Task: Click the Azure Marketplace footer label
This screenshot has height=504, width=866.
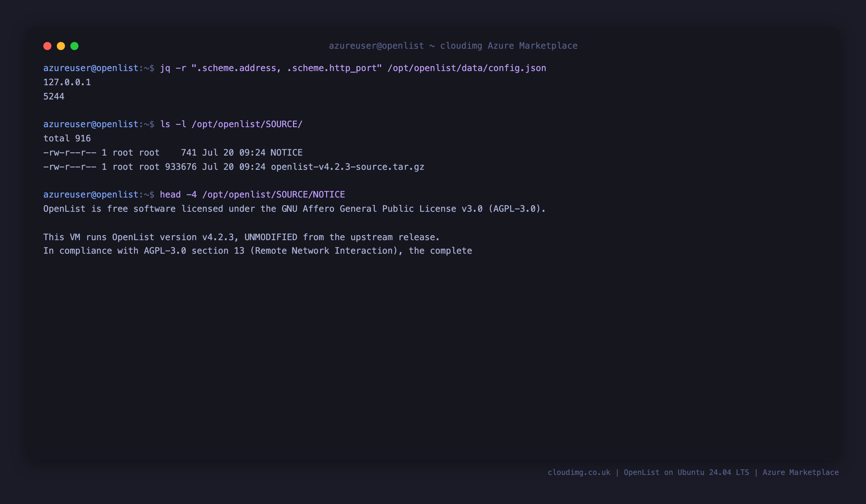Action: [x=801, y=473]
